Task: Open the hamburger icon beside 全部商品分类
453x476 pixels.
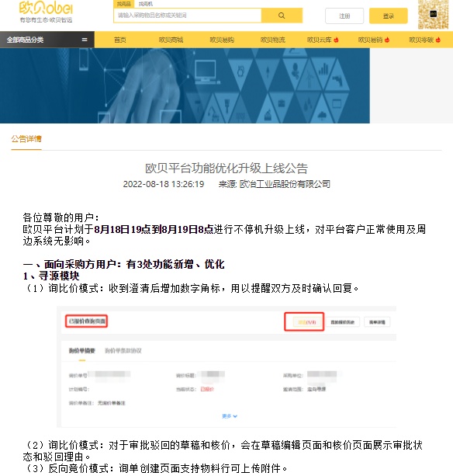Action: 85,40
